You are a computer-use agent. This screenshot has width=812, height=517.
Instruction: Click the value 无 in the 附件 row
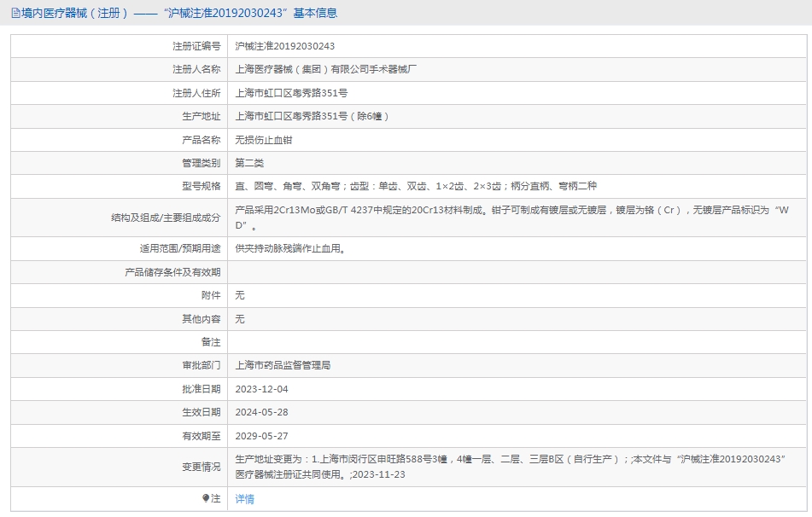click(240, 295)
